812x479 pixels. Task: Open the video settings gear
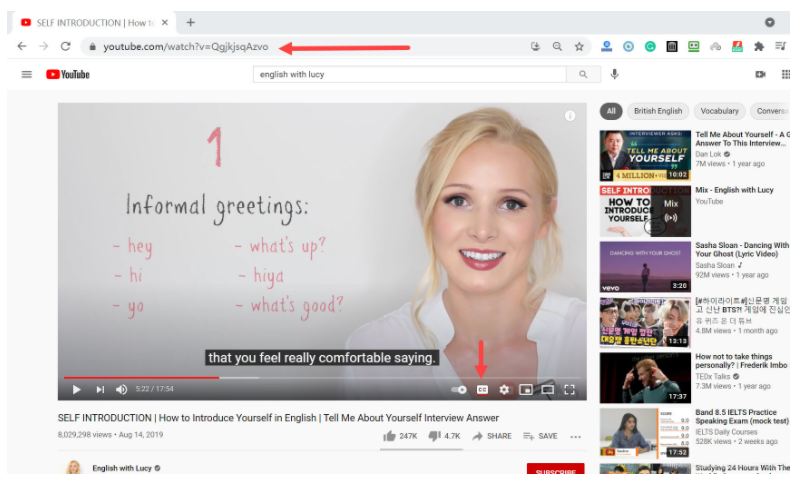tap(504, 390)
